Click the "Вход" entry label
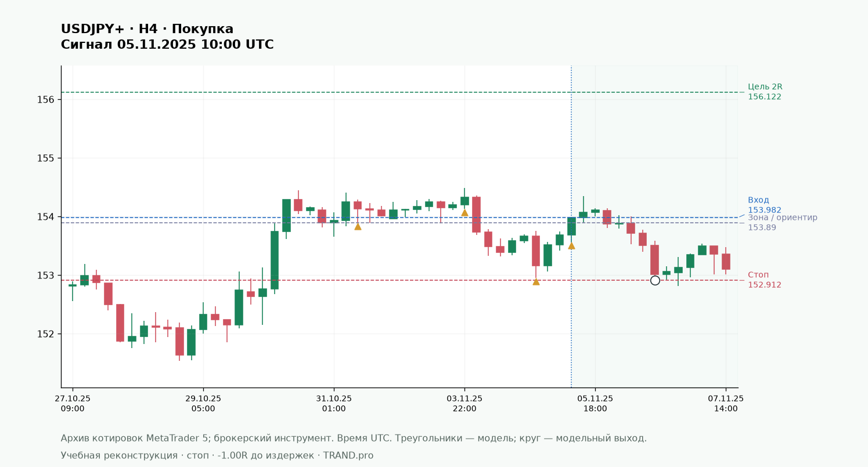 (x=758, y=200)
